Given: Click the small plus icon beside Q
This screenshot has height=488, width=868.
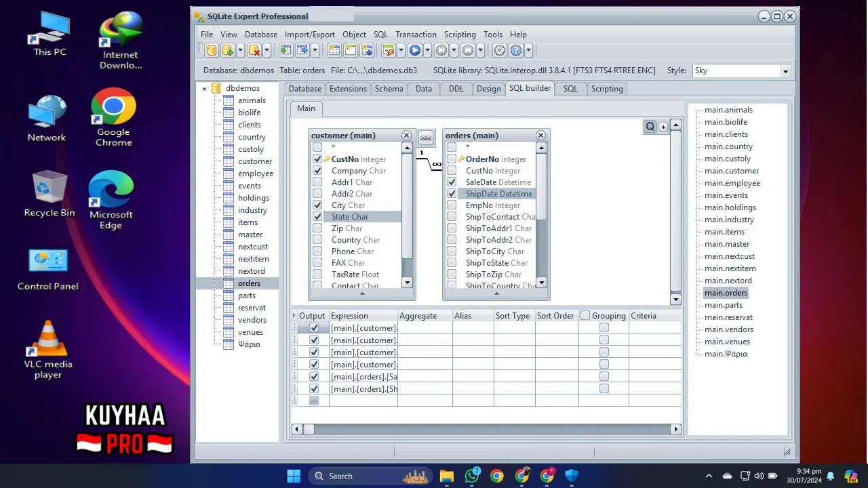Looking at the screenshot, I should point(663,127).
